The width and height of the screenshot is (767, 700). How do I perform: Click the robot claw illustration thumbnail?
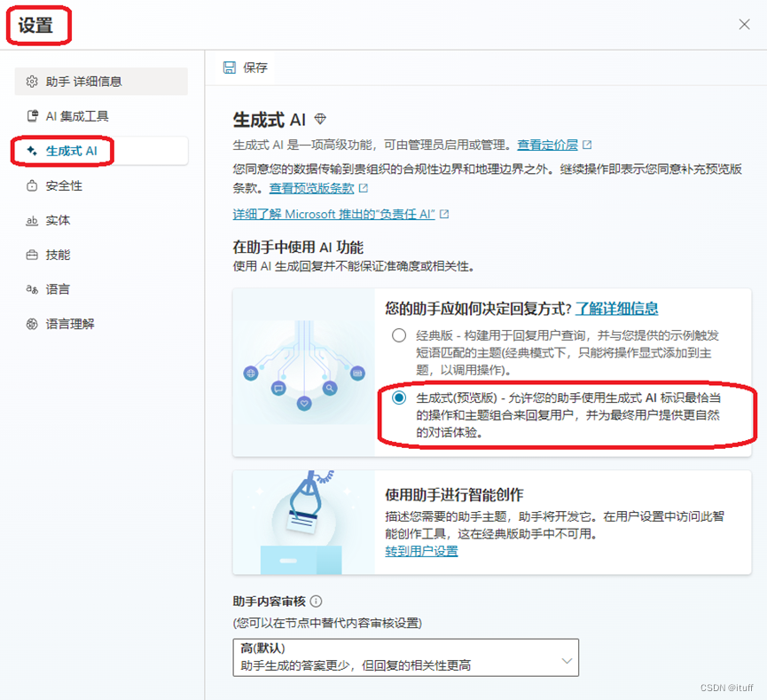pyautogui.click(x=304, y=523)
